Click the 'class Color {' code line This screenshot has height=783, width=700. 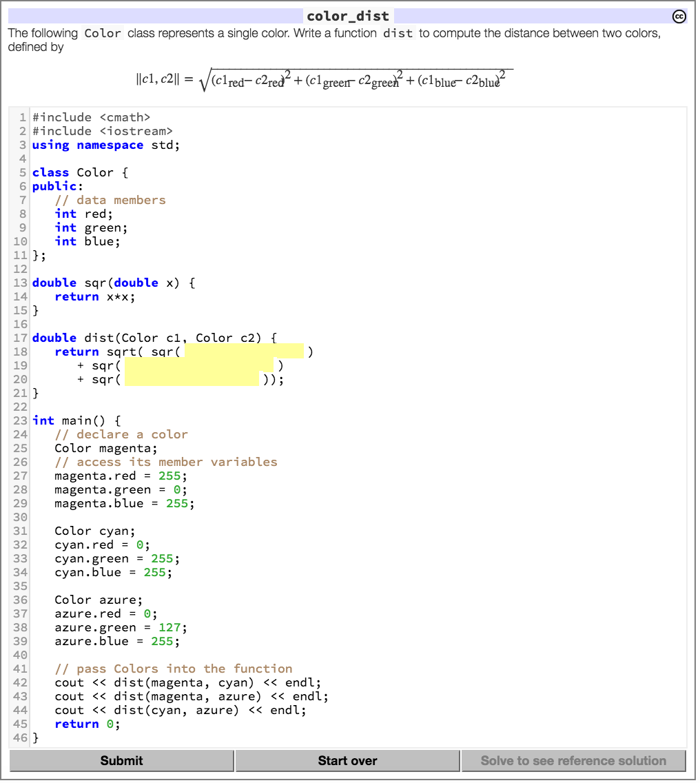(x=81, y=172)
